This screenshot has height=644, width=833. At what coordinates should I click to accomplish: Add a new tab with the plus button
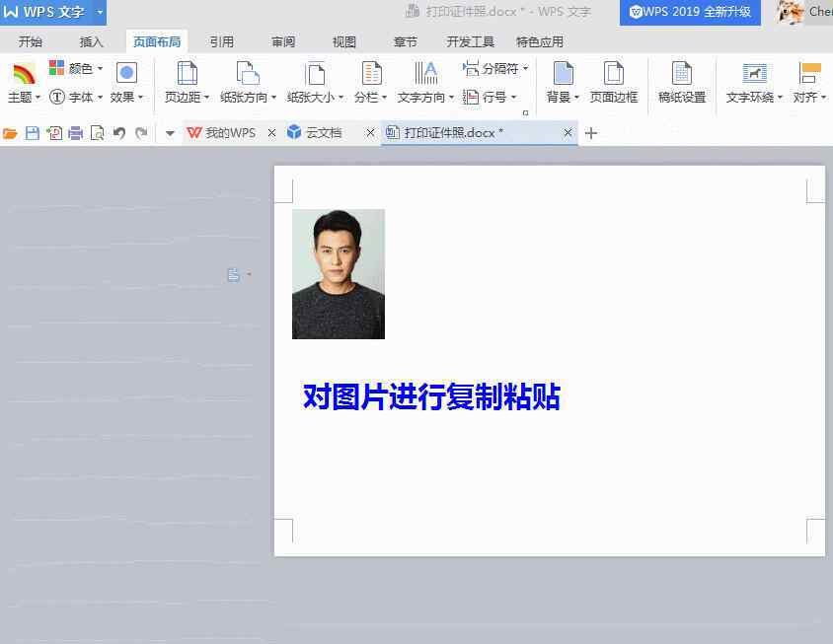click(591, 133)
